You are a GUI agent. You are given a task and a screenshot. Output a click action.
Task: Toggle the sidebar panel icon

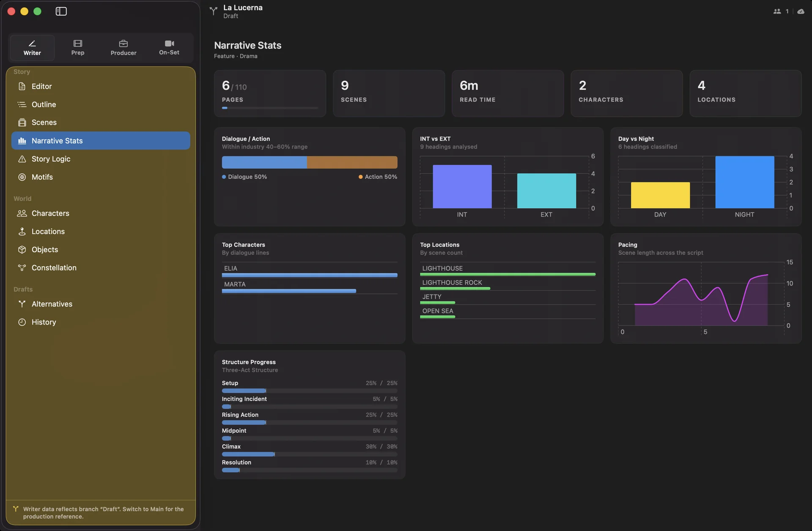click(61, 11)
